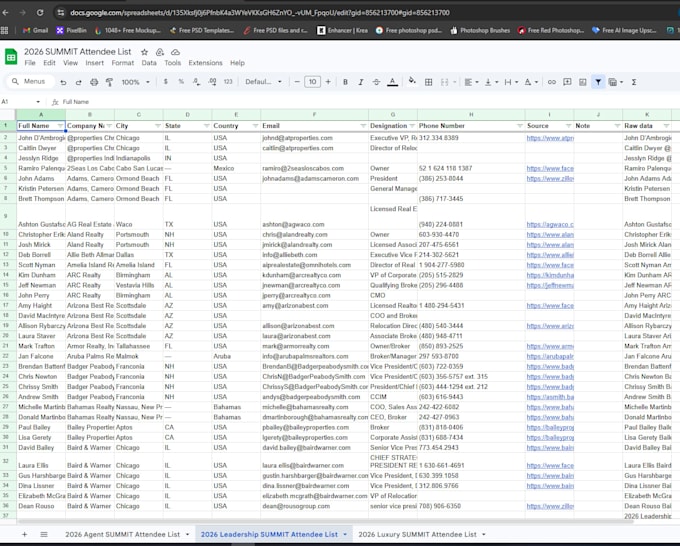Click the font size field showing 10
Image resolution: width=680 pixels, height=546 pixels.
313,82
